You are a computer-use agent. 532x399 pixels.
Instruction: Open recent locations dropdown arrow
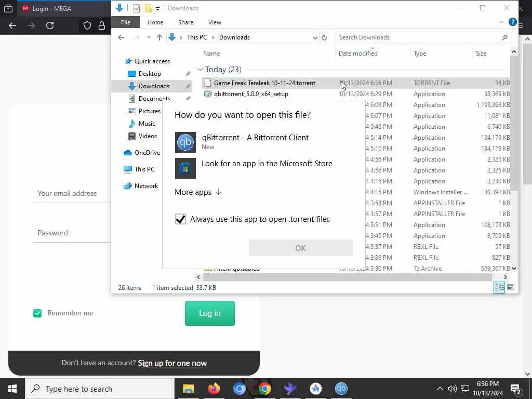coord(149,37)
